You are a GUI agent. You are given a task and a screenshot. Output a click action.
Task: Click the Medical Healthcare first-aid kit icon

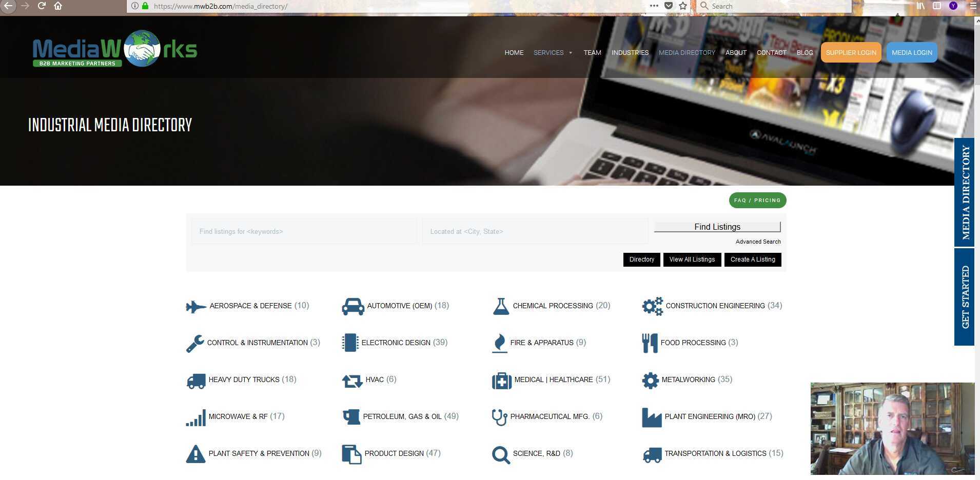coord(502,381)
